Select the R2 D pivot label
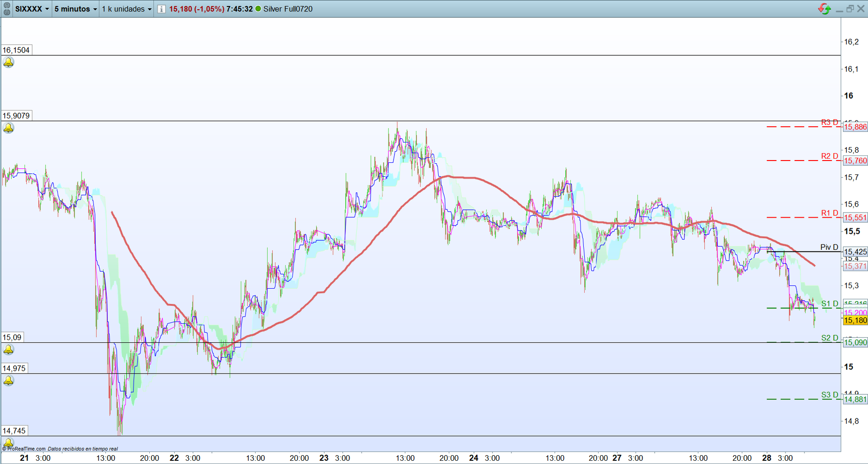Screen dimensions: 868x464 (830, 156)
